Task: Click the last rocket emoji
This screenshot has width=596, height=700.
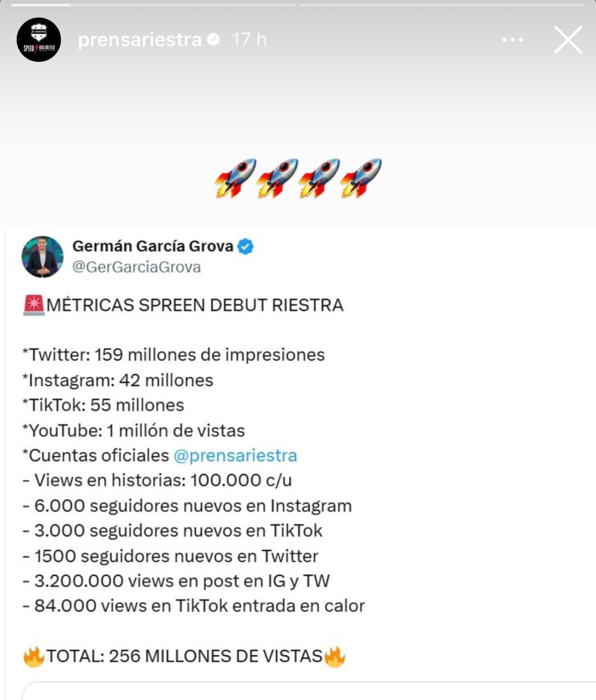Action: tap(360, 178)
